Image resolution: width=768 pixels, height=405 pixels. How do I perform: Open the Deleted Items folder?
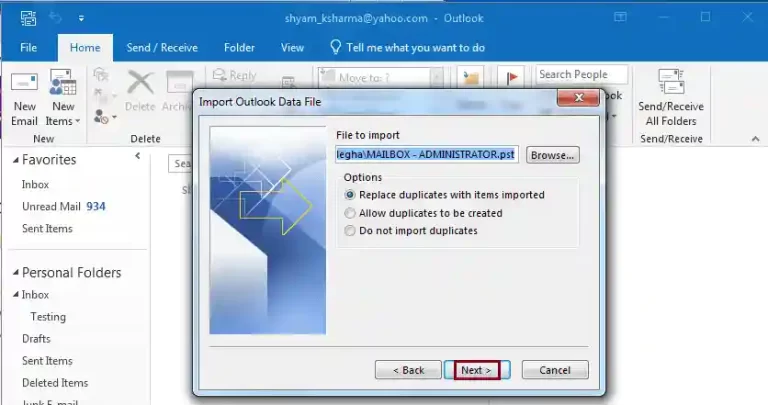click(55, 382)
